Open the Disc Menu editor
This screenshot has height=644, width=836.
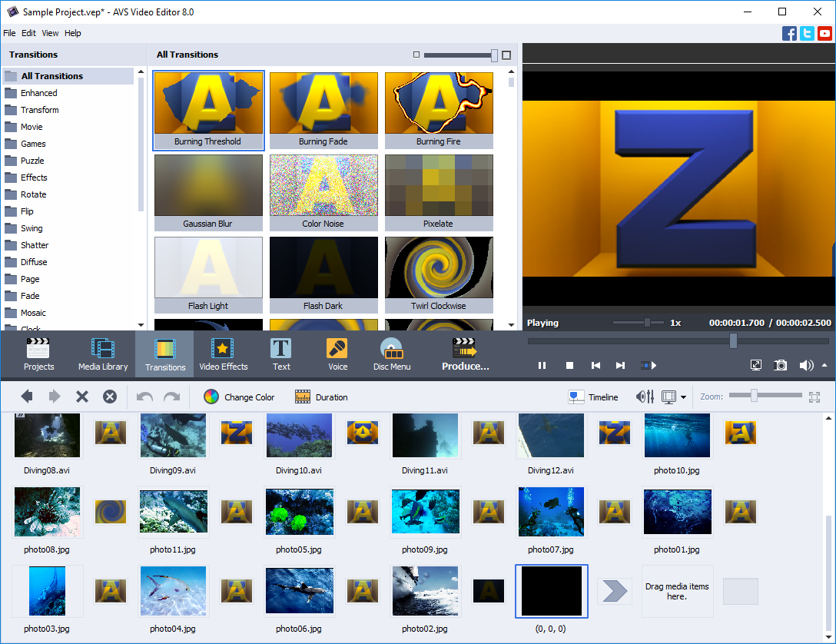point(391,353)
